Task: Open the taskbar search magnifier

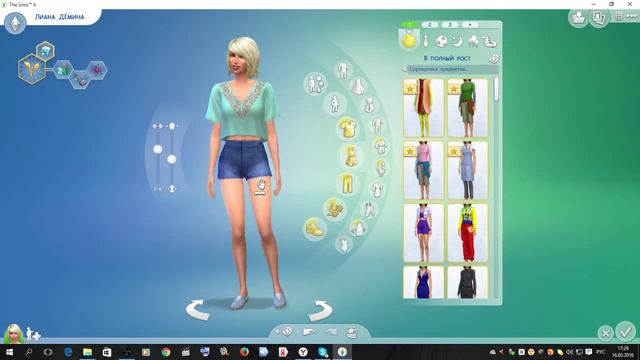Action: (29, 352)
